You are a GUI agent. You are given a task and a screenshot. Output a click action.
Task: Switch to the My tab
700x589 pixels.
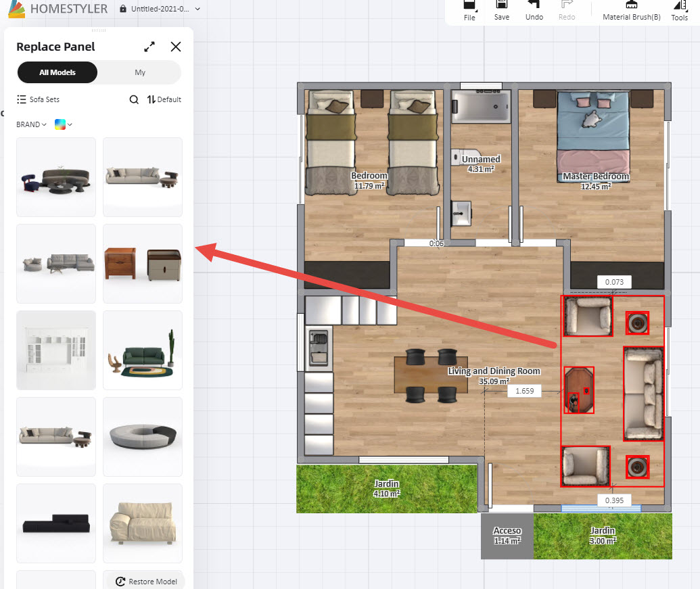140,72
